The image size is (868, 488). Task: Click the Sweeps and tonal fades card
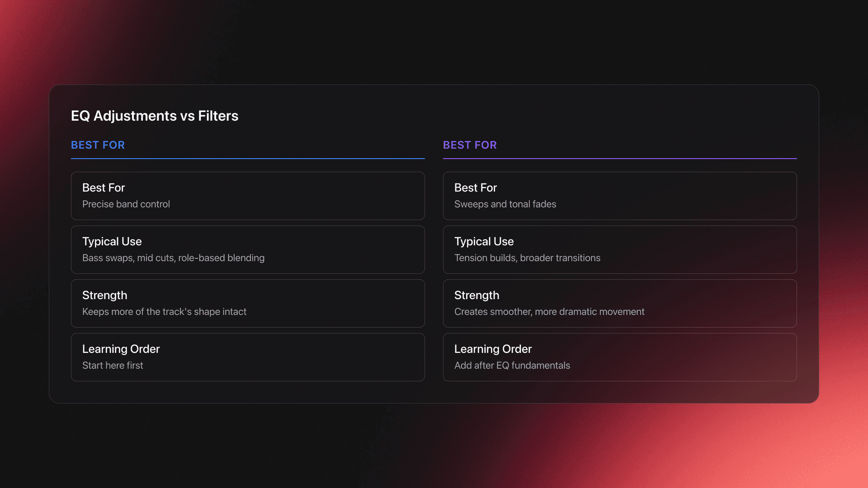tap(619, 196)
